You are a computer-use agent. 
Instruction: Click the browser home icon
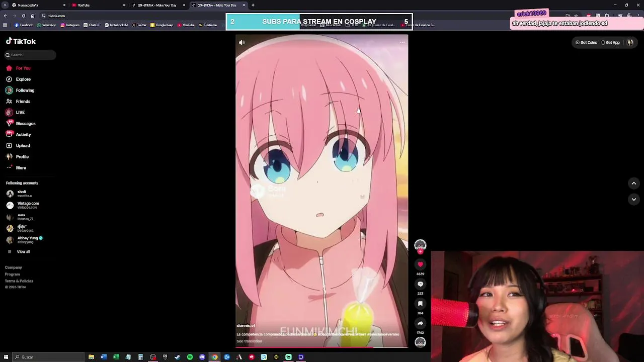[33, 16]
